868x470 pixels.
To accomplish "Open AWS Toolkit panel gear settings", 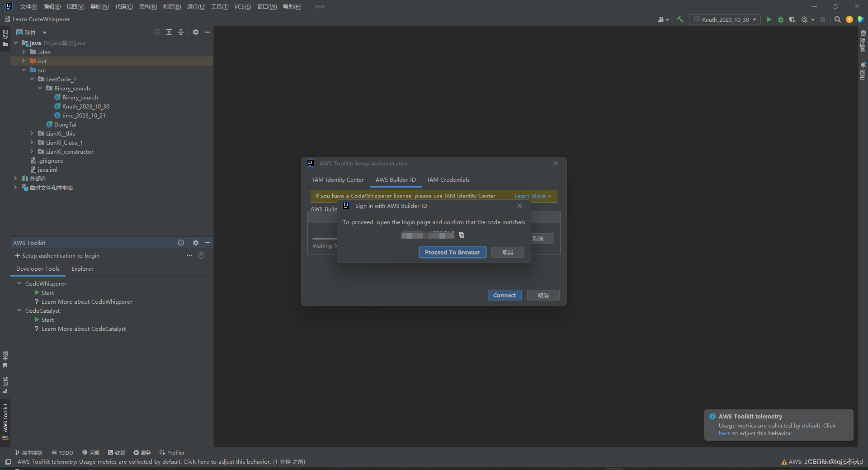I will point(196,243).
